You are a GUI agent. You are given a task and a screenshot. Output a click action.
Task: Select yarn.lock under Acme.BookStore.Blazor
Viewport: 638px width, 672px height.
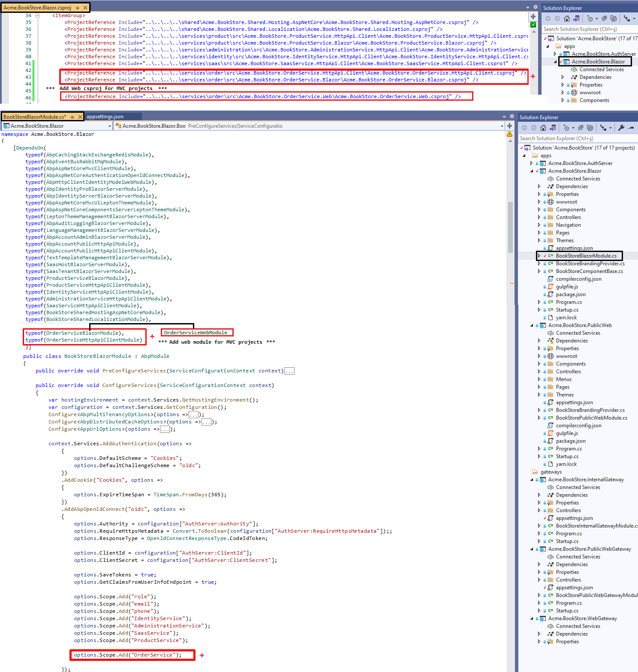tap(566, 318)
